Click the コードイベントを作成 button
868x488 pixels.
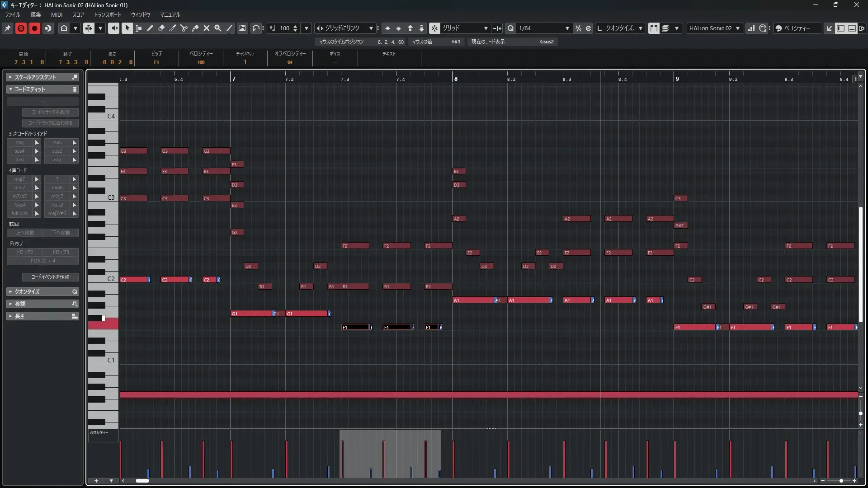pos(50,277)
